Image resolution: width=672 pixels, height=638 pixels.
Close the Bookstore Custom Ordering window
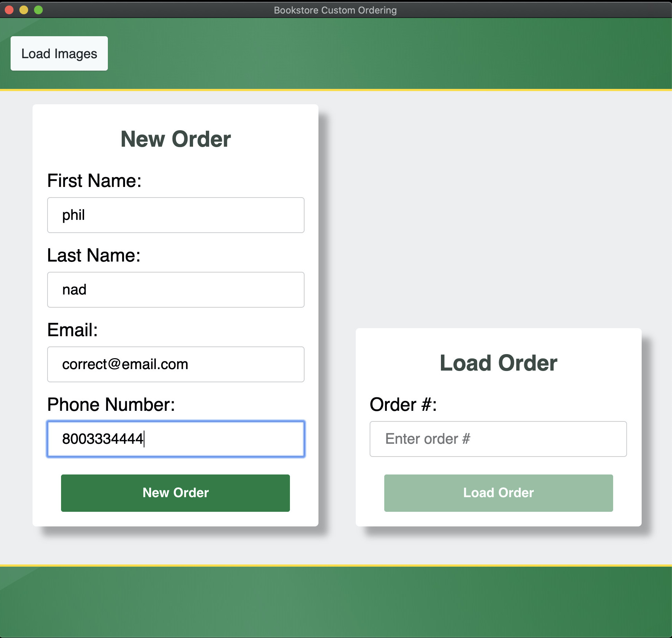point(10,10)
